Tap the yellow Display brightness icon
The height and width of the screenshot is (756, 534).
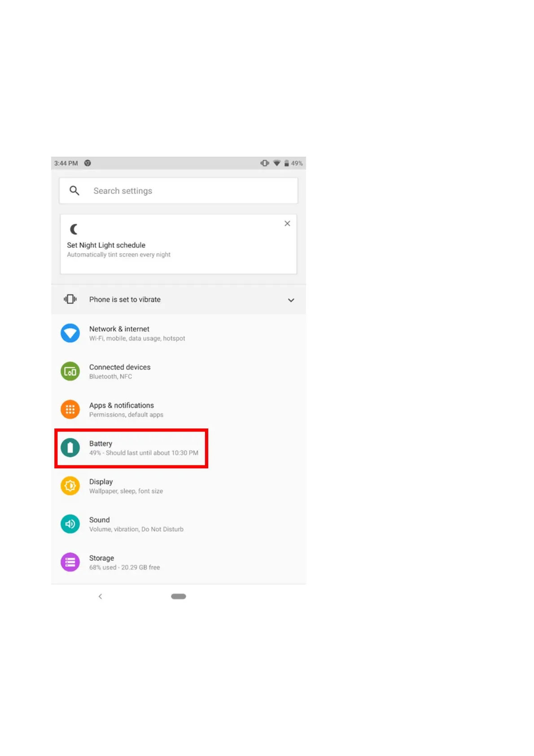pyautogui.click(x=70, y=486)
